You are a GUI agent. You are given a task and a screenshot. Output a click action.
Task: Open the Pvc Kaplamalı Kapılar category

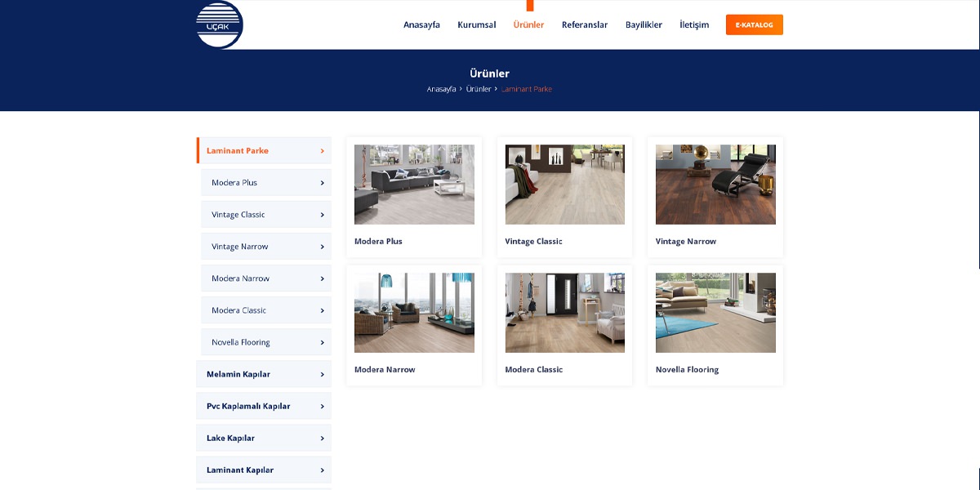(264, 405)
